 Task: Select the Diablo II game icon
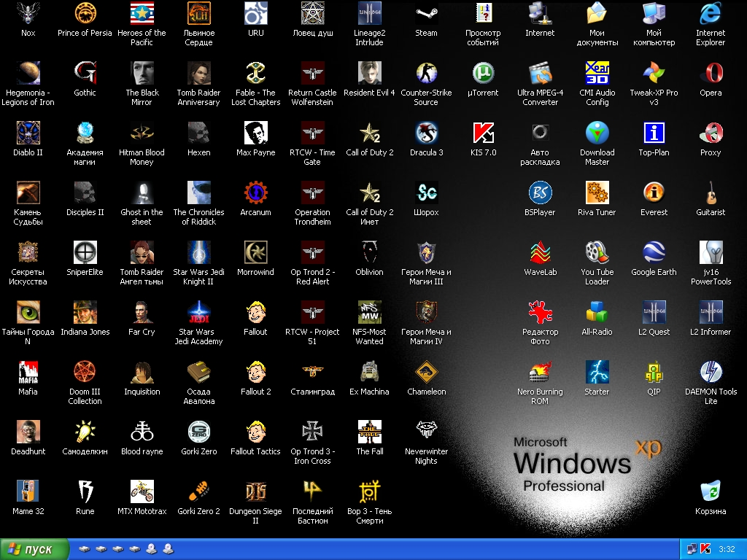[x=28, y=133]
